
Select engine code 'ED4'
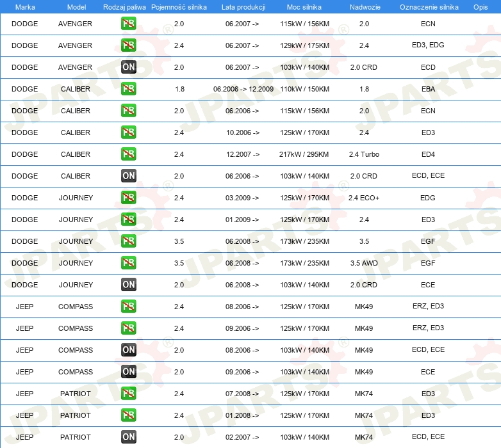[x=428, y=154]
